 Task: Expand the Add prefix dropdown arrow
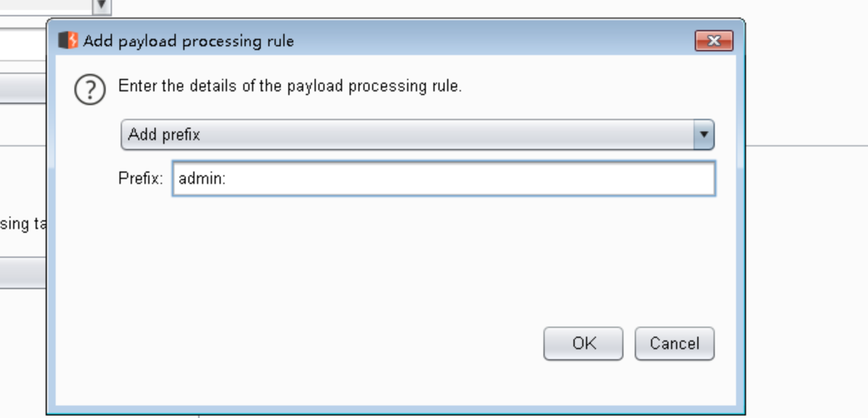704,135
